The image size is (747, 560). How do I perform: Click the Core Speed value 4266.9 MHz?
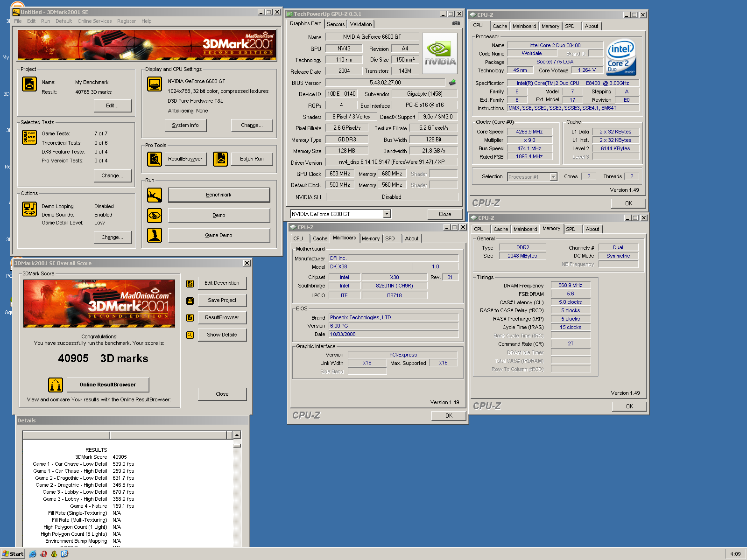click(x=529, y=132)
